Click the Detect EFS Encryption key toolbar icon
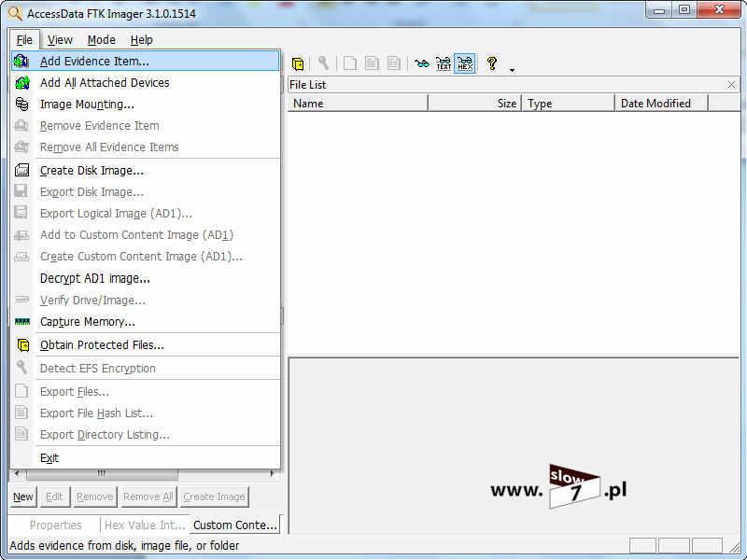 323,63
